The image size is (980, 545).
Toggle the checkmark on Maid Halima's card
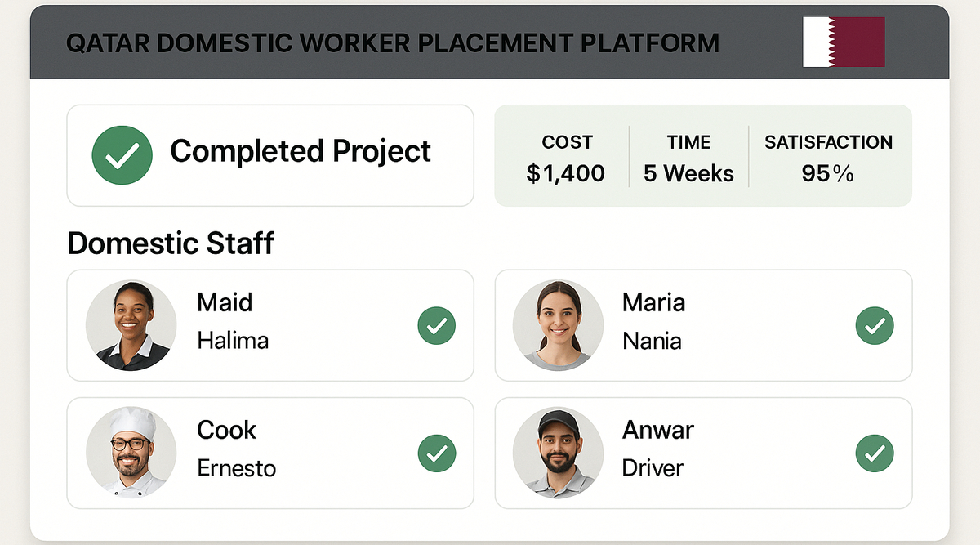click(x=436, y=326)
